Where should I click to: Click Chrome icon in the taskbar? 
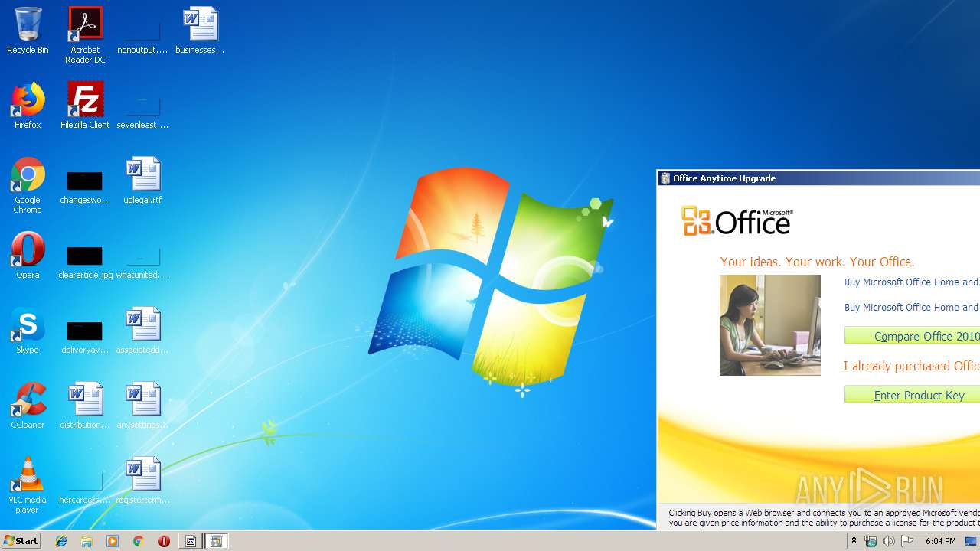[x=138, y=541]
